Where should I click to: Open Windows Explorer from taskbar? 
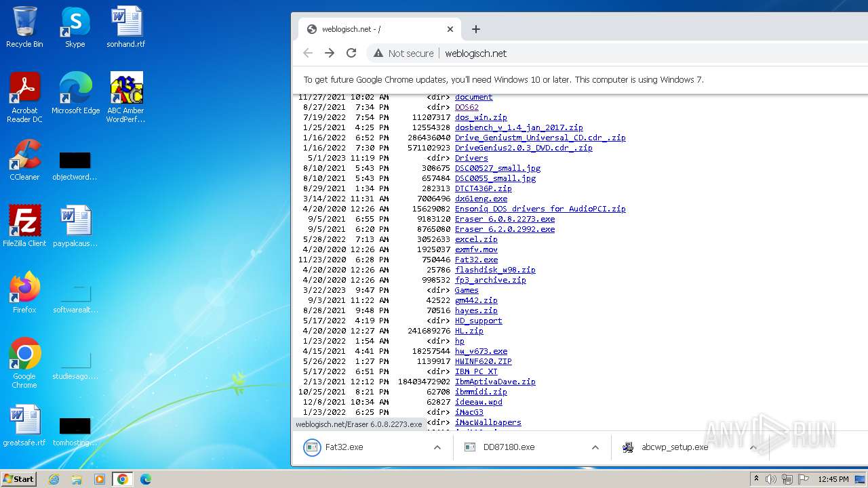point(77,479)
